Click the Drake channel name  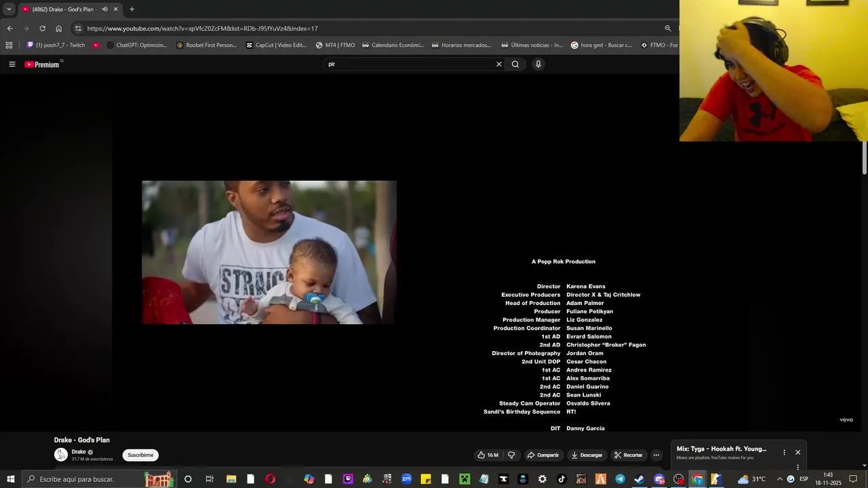[79, 452]
